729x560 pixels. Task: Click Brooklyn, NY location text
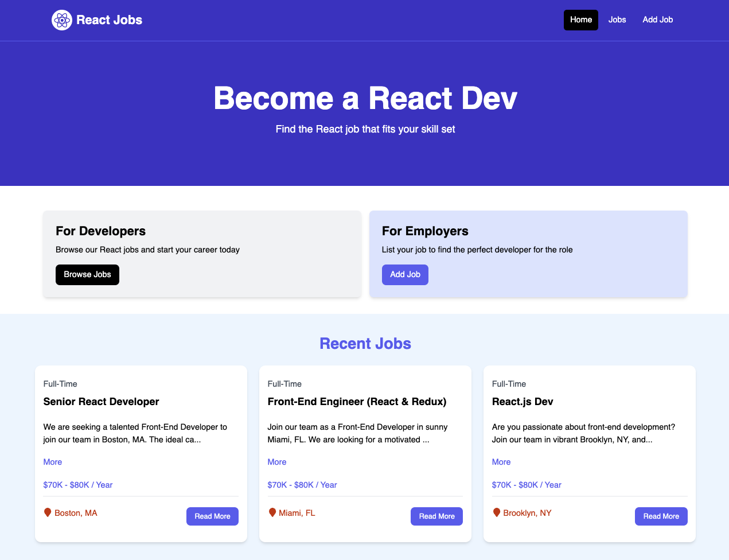[527, 513]
